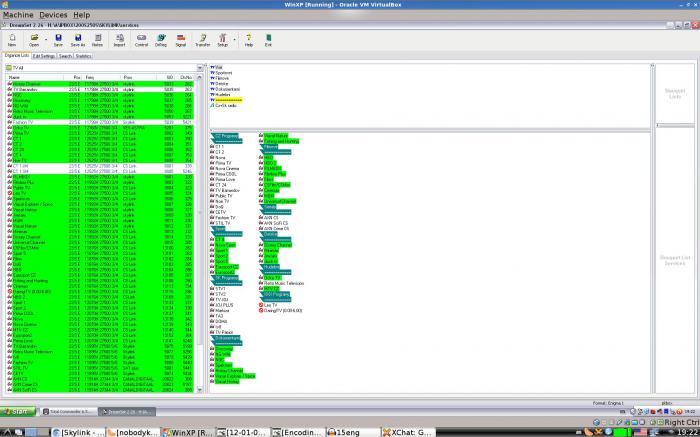Select Nova Cinema in bouquet services

[227, 168]
